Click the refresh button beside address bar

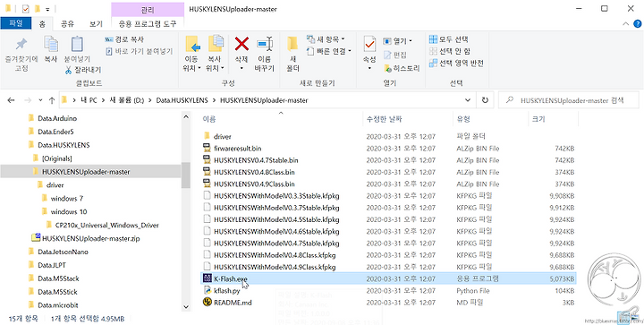tap(485, 100)
